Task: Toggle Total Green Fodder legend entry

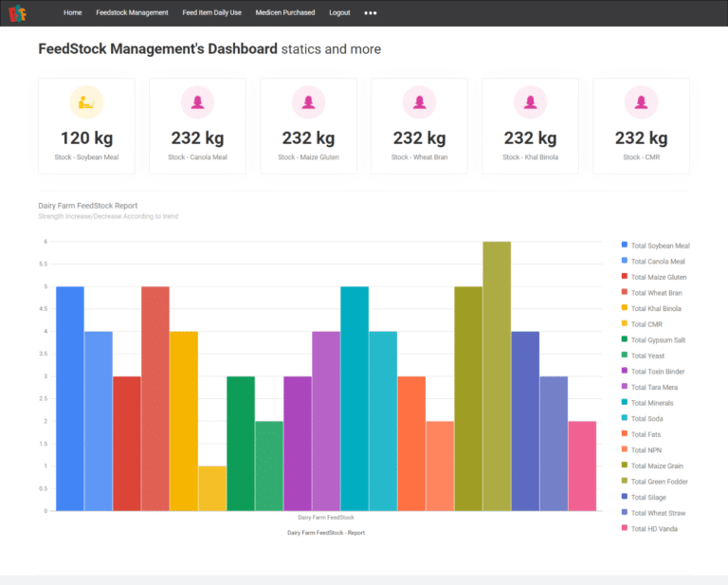Action: pos(660,482)
